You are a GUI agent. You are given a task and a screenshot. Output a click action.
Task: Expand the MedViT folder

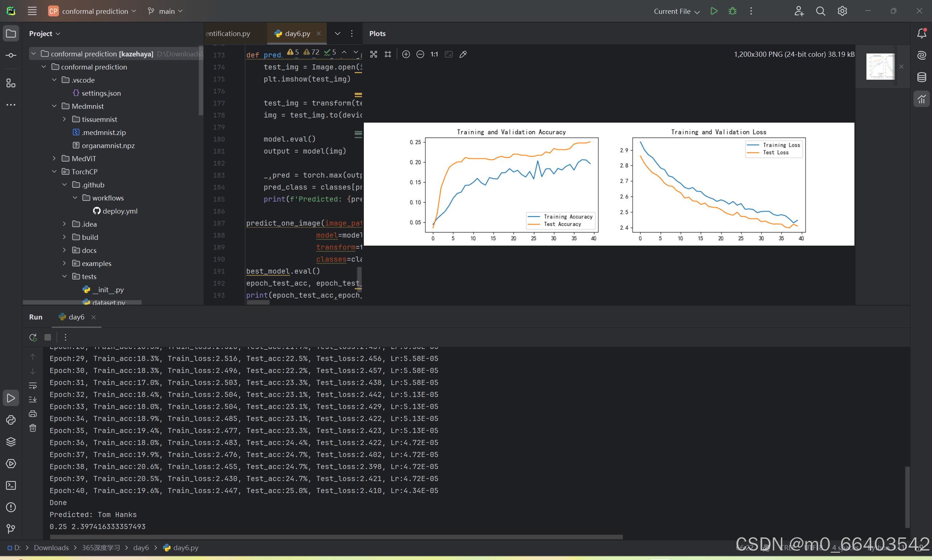(x=54, y=159)
